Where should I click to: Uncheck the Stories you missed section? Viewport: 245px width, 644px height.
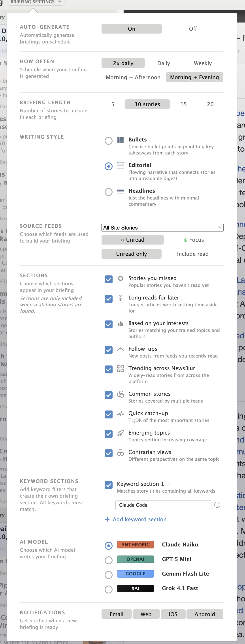(109, 279)
